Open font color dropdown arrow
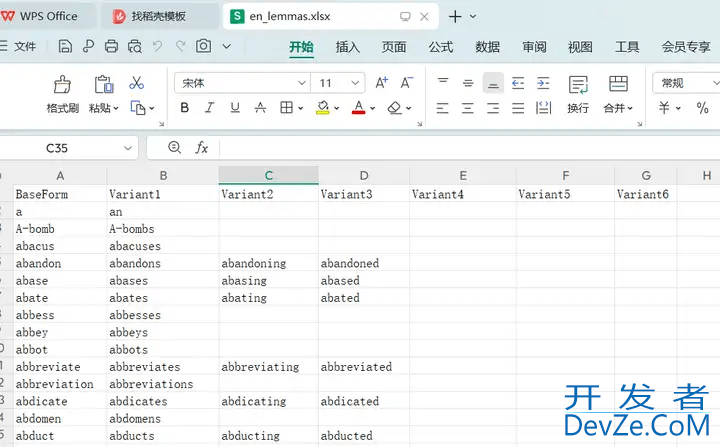720x447 pixels. point(372,108)
